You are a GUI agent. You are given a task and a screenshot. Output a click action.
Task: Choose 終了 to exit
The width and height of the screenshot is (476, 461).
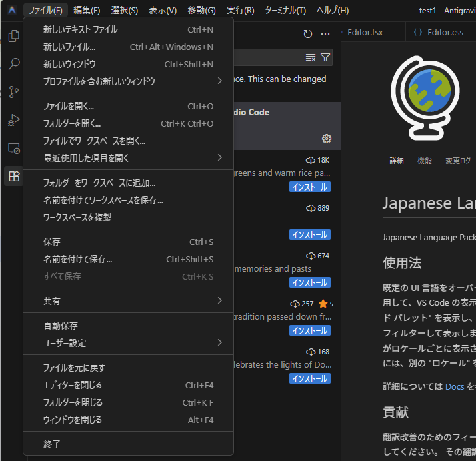[128, 444]
